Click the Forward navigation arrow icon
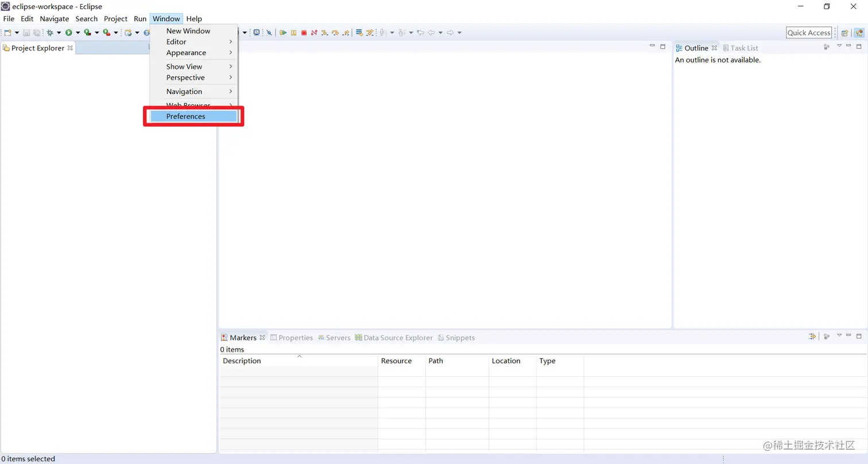Screen dimensions: 868x464 [x=450, y=33]
